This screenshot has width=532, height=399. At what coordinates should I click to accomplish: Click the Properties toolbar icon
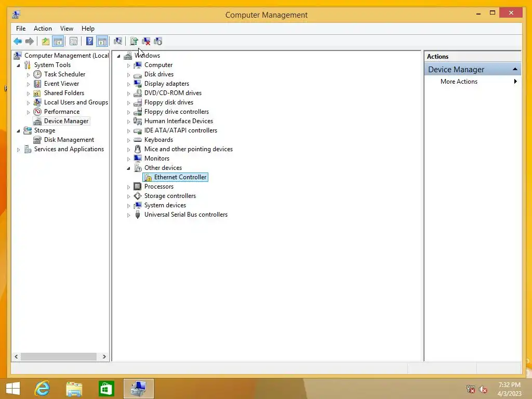73,42
